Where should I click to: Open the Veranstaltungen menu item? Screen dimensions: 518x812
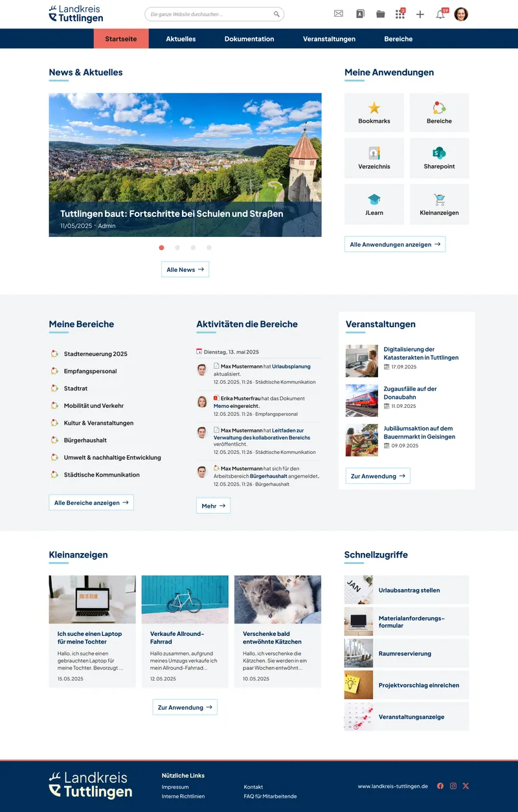[x=329, y=39]
